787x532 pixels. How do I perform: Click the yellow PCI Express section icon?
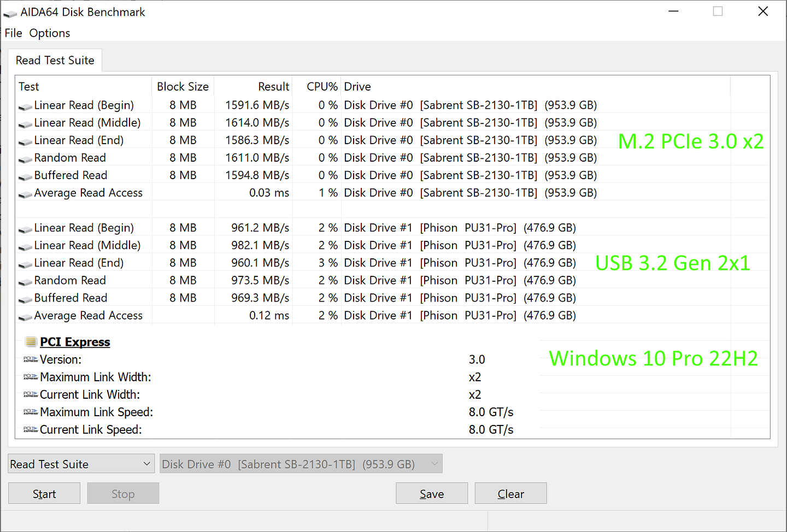pyautogui.click(x=31, y=341)
